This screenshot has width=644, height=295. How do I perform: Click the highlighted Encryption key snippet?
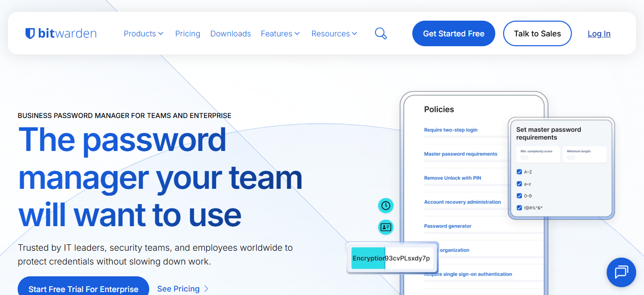(x=368, y=258)
